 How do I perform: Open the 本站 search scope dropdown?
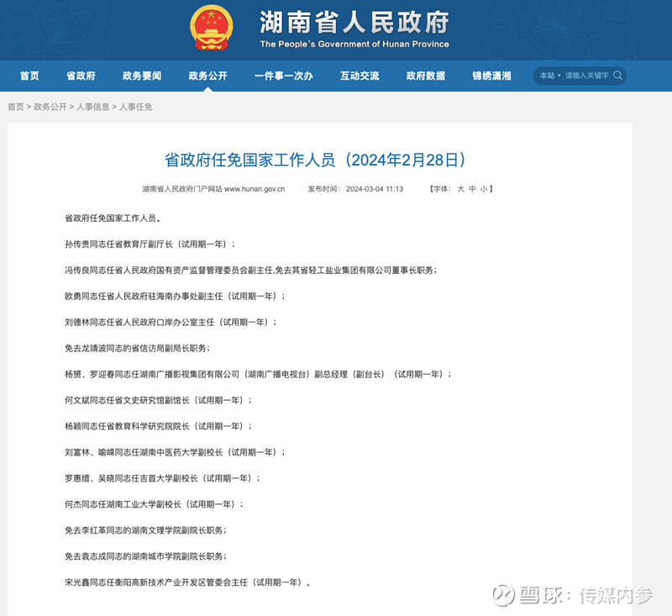549,75
